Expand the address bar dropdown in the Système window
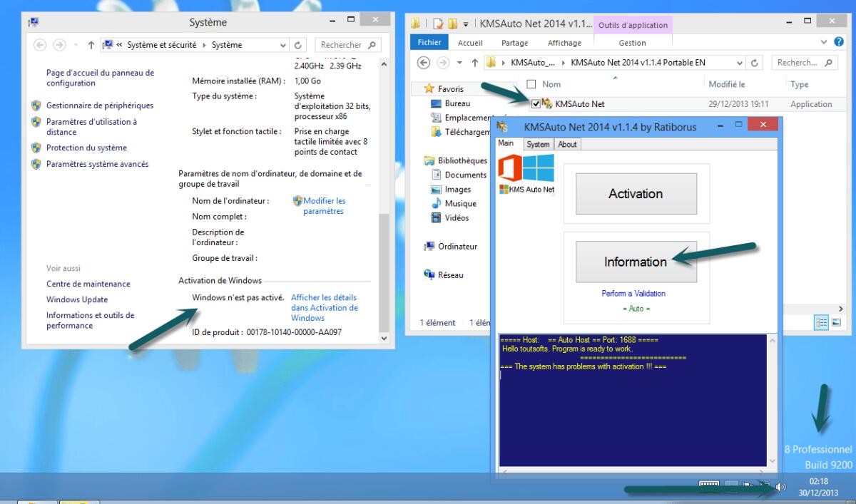Viewport: 856px width, 504px height. (285, 44)
